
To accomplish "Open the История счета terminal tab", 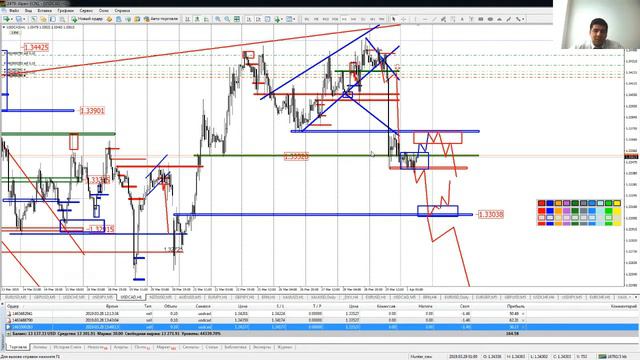I will coord(68,347).
